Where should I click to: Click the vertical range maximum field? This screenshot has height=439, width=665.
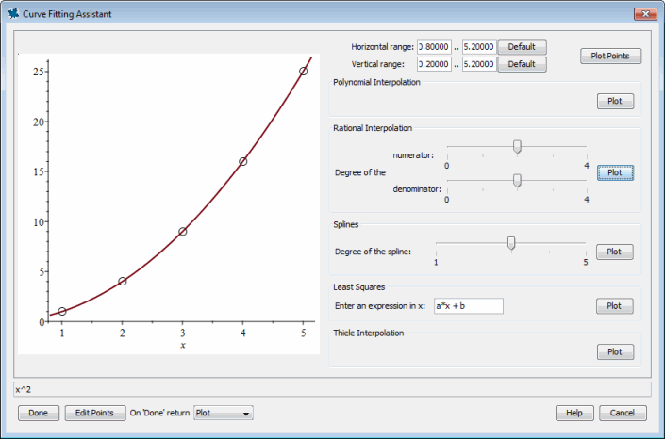click(478, 64)
